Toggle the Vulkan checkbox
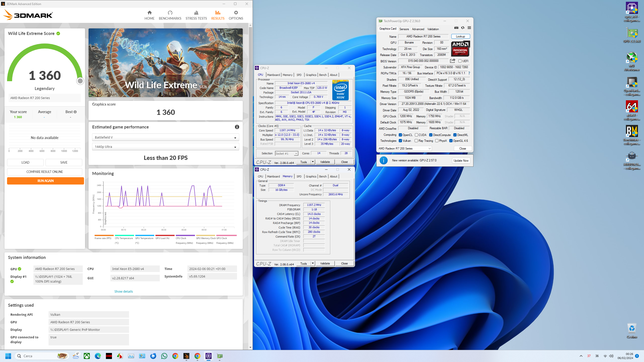Viewport: 644px width, 362px height. [400, 141]
